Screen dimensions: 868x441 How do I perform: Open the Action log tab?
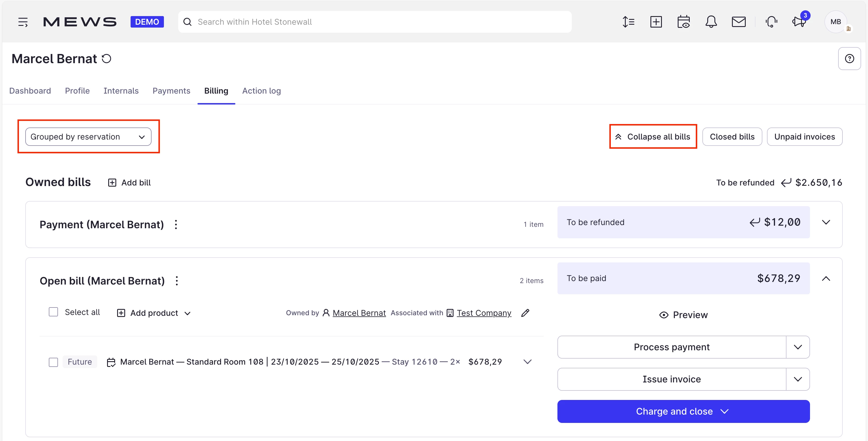pyautogui.click(x=261, y=91)
